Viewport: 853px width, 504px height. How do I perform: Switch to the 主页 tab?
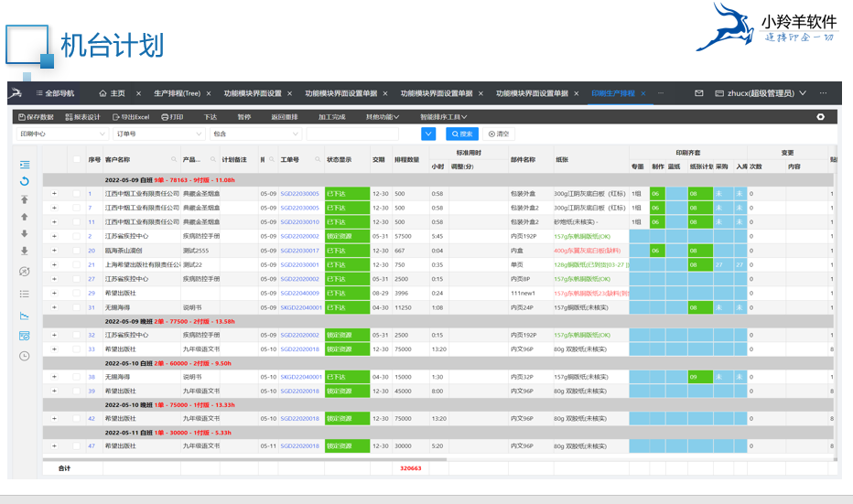112,93
